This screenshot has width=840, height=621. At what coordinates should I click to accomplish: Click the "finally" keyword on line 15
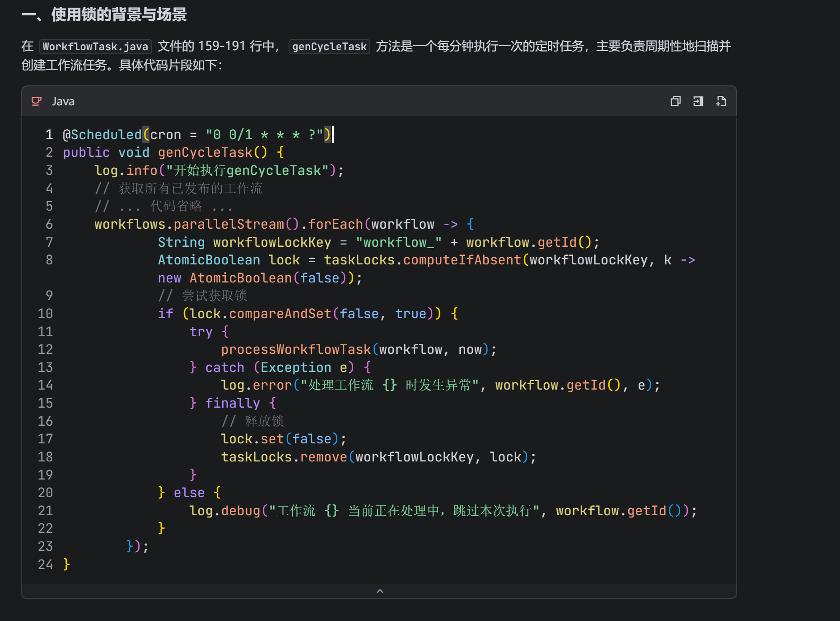[x=233, y=403]
